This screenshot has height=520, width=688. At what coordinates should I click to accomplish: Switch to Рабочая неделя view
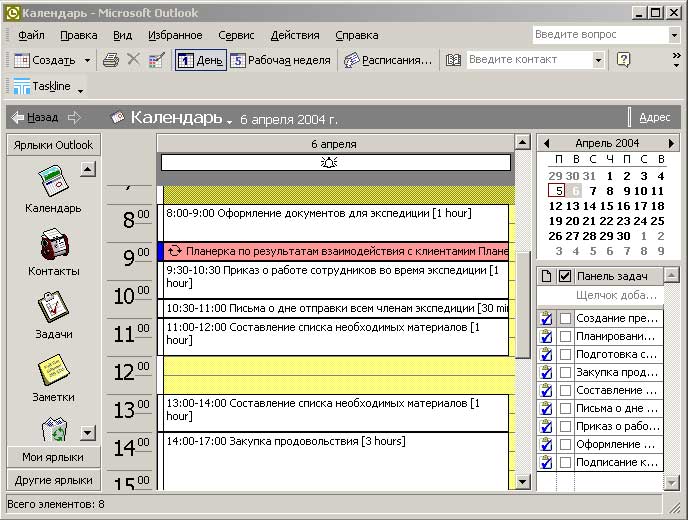[x=280, y=60]
